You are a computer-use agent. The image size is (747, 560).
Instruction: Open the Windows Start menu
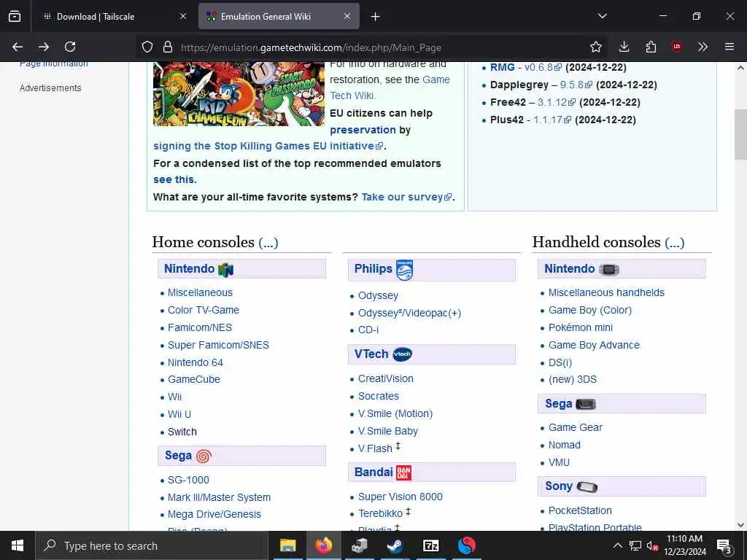coord(18,545)
